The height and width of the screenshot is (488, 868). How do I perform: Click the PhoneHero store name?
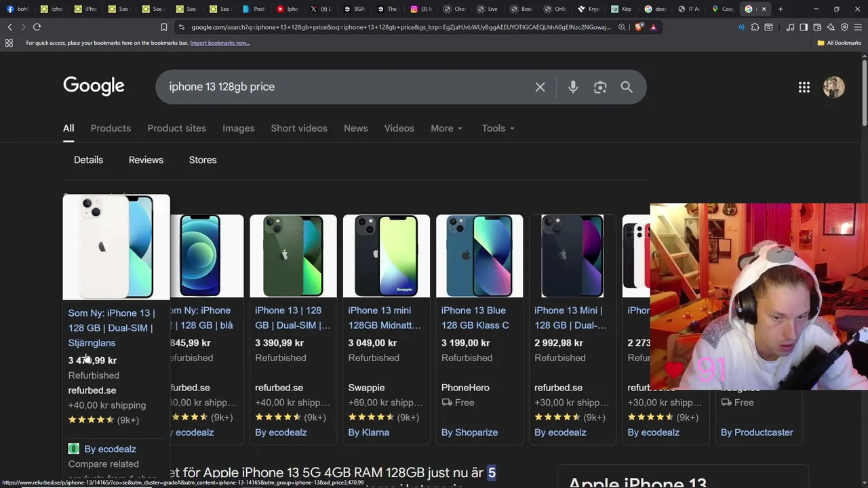tap(465, 388)
